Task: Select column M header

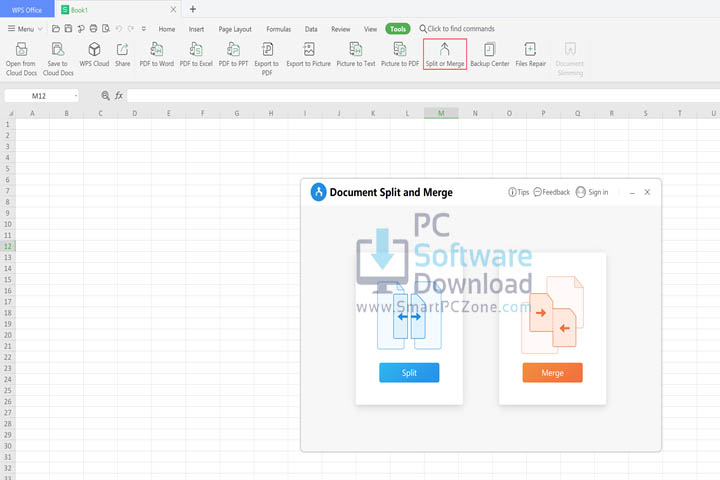Action: [441, 113]
